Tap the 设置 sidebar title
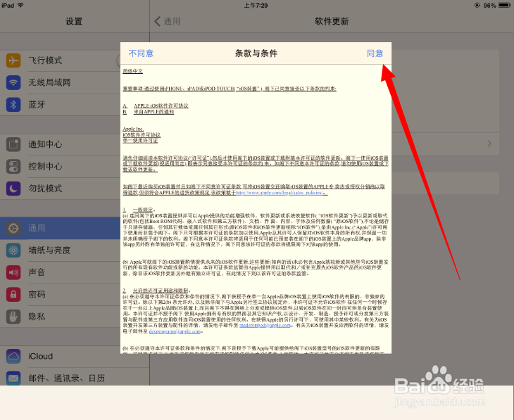The height and width of the screenshot is (420, 514). 74,21
